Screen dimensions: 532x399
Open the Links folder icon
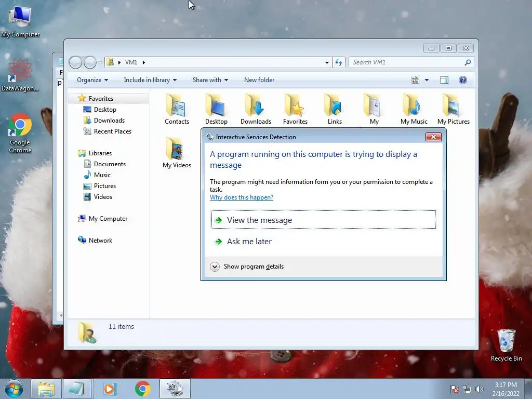(x=335, y=109)
